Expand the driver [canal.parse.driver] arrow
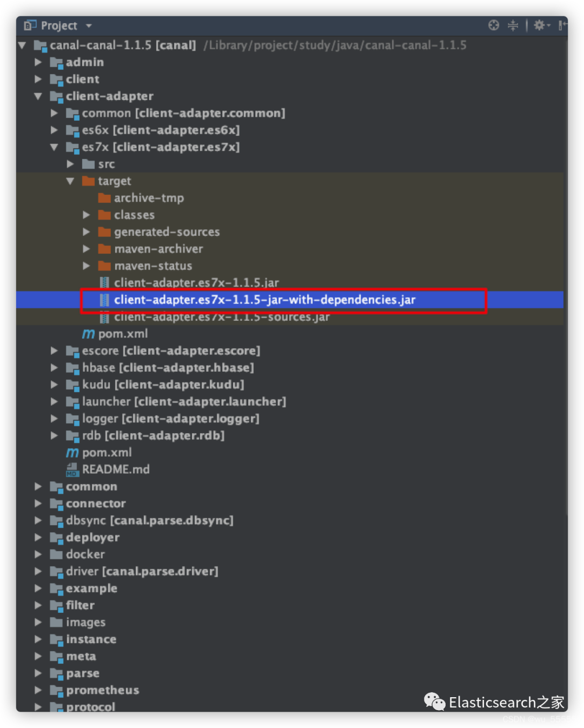Screen dimensions: 584x728 [38, 571]
